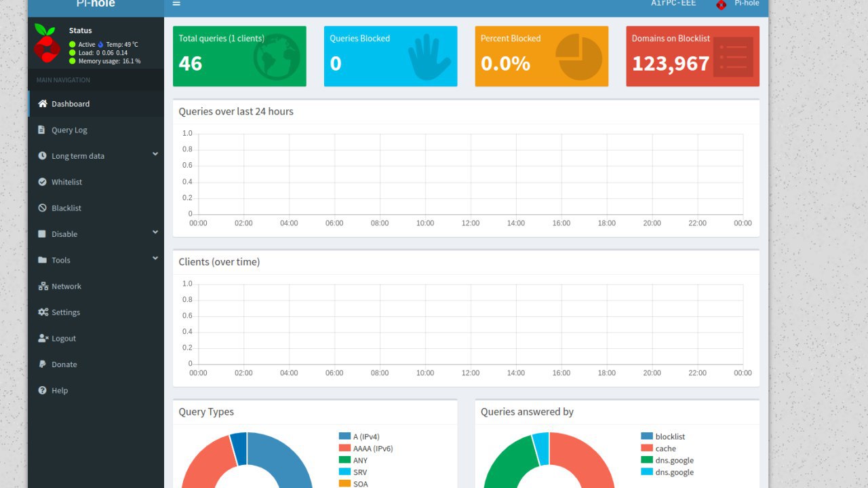868x488 pixels.
Task: Click the pie chart icon in Percent Blocked card
Action: point(579,58)
